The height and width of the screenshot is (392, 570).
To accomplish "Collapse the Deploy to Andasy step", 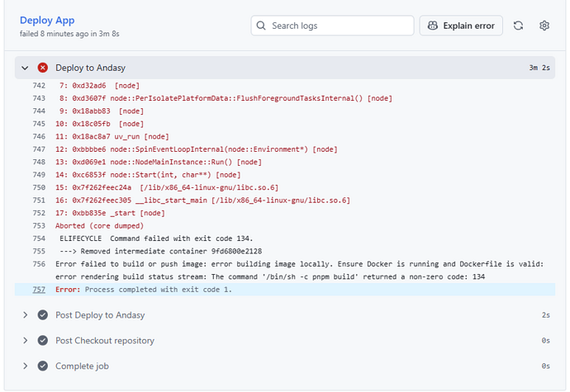I will click(x=26, y=68).
